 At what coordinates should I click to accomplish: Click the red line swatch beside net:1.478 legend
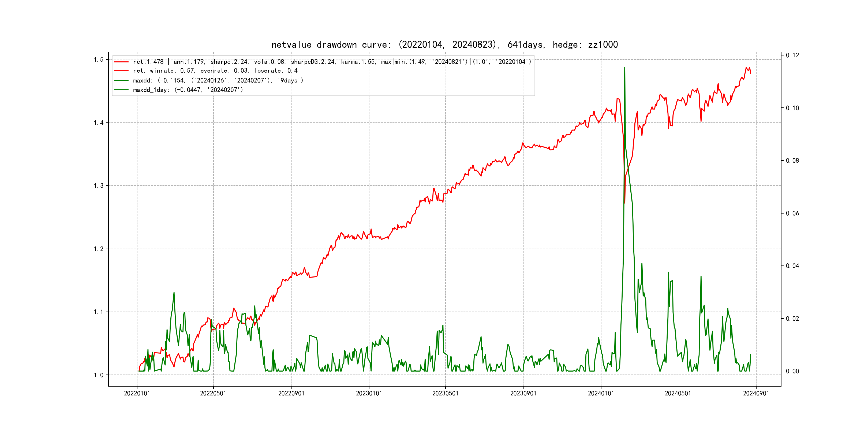pyautogui.click(x=121, y=62)
